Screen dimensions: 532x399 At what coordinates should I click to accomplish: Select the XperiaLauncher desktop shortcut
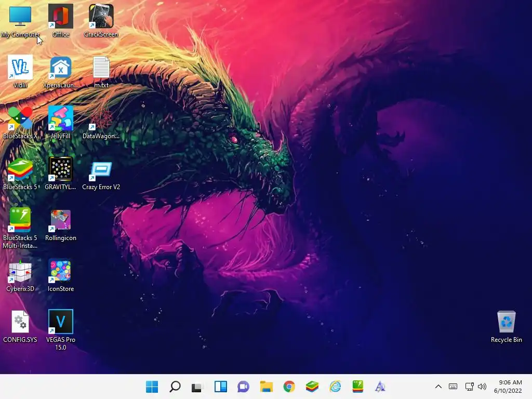click(x=61, y=72)
